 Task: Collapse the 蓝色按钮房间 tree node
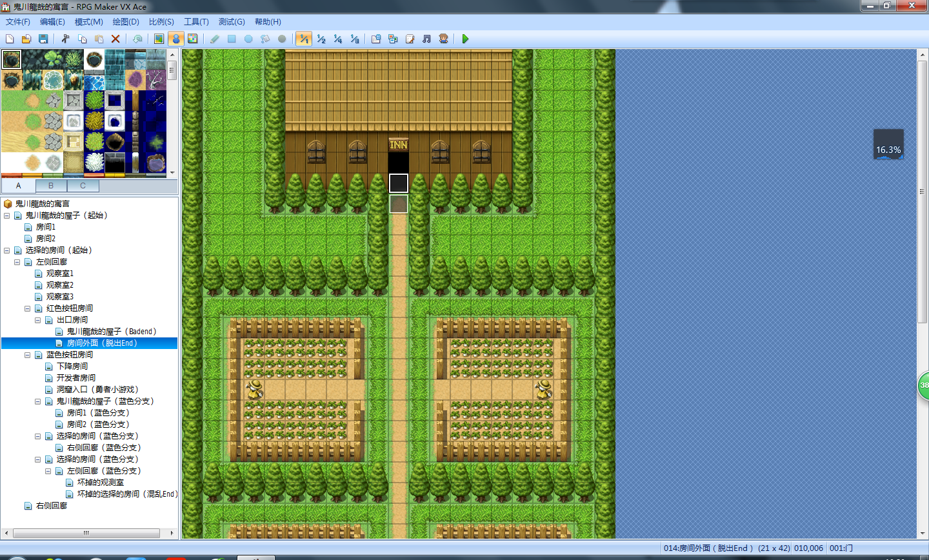click(x=28, y=355)
